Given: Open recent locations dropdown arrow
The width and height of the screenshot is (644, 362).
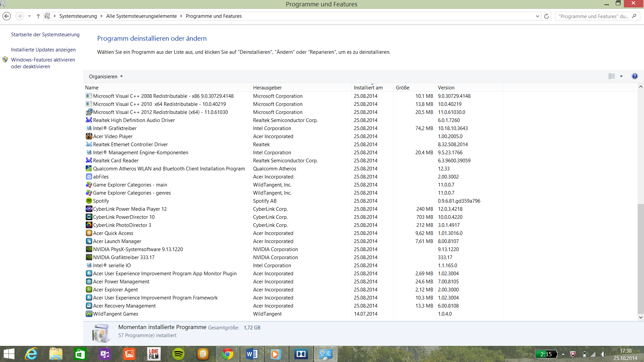Looking at the screenshot, I should 30,16.
